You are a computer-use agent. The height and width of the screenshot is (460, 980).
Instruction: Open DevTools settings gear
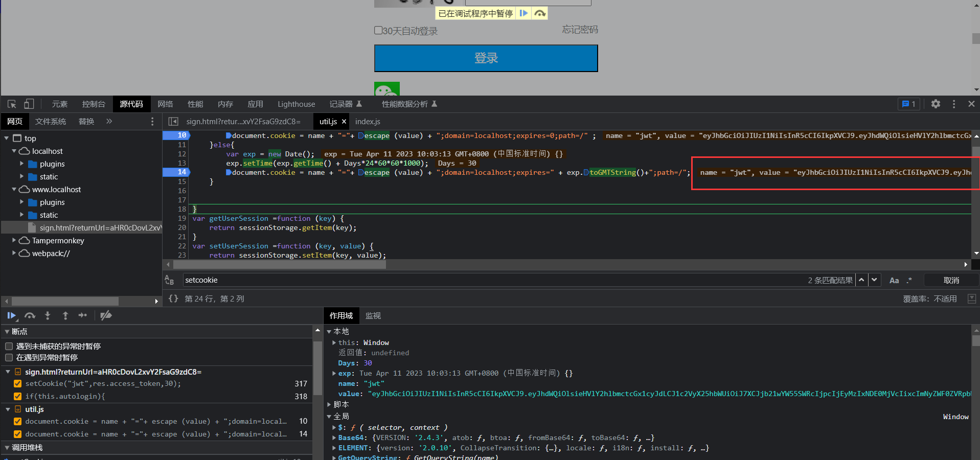click(936, 104)
